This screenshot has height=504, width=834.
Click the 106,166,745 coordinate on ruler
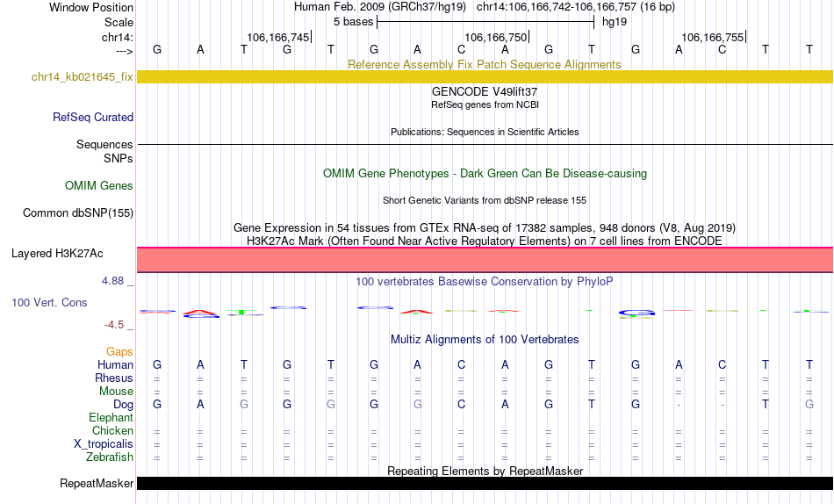(x=277, y=37)
